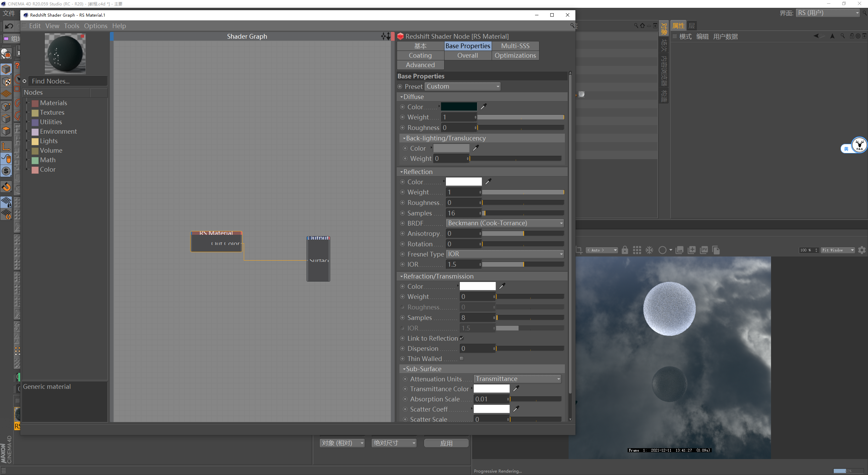Toggle the Thin Walled checkbox
Viewport: 868px width, 475px height.
pos(462,359)
